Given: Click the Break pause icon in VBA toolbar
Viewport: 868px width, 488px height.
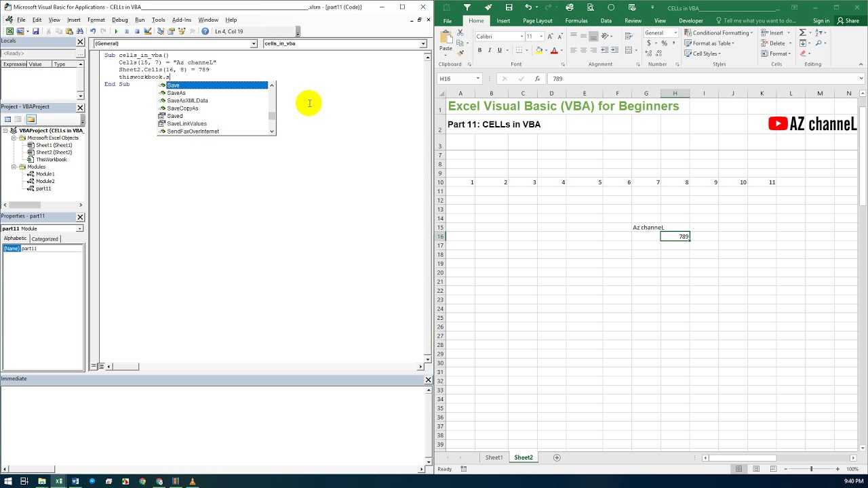Looking at the screenshot, I should [x=126, y=31].
